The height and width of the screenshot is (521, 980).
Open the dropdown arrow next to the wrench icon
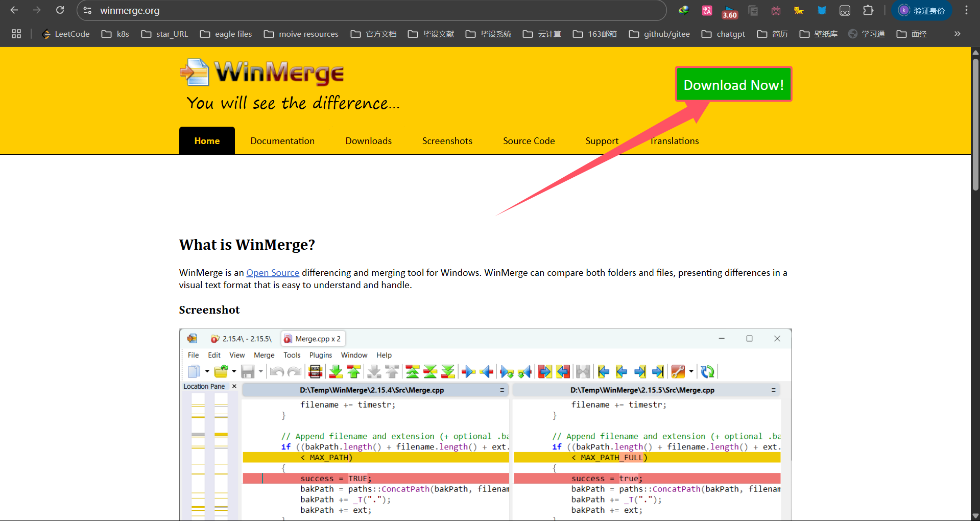pos(691,371)
